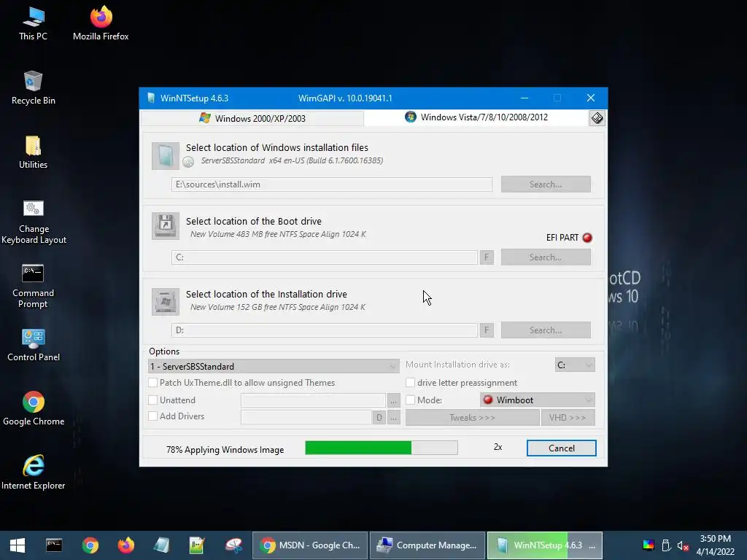Enable drive letter preassignment checkbox
747x560 pixels.
[x=410, y=382]
